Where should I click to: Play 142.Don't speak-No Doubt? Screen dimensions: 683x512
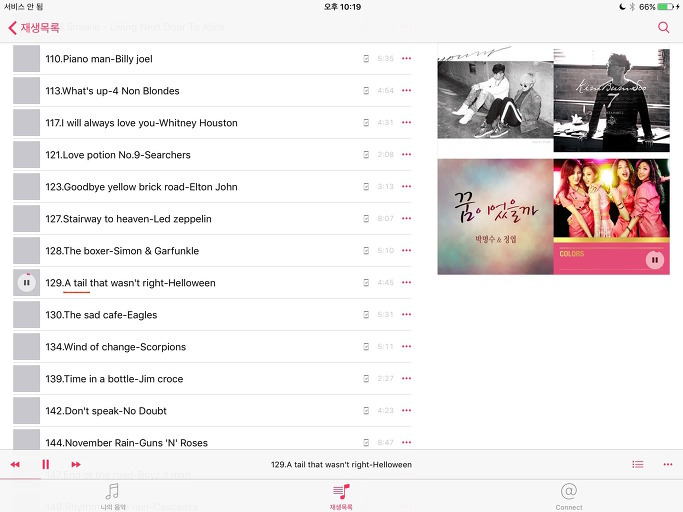pos(106,411)
